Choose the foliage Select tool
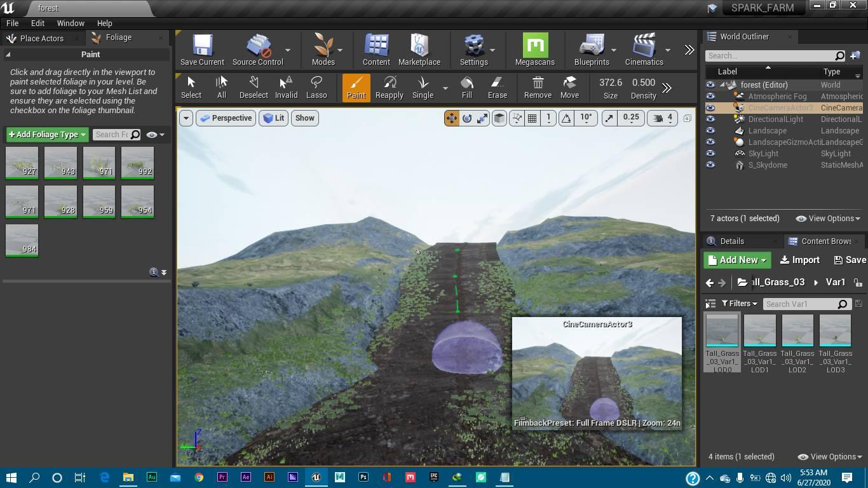 (x=191, y=88)
